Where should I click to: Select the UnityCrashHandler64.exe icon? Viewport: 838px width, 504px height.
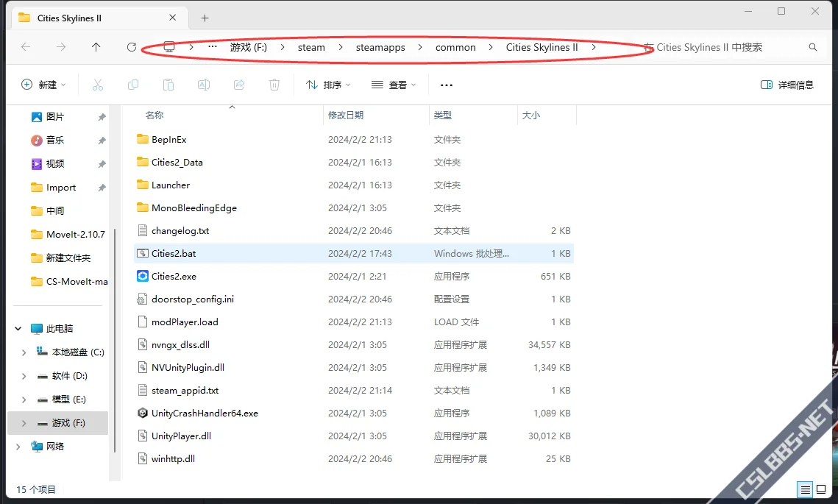142,414
